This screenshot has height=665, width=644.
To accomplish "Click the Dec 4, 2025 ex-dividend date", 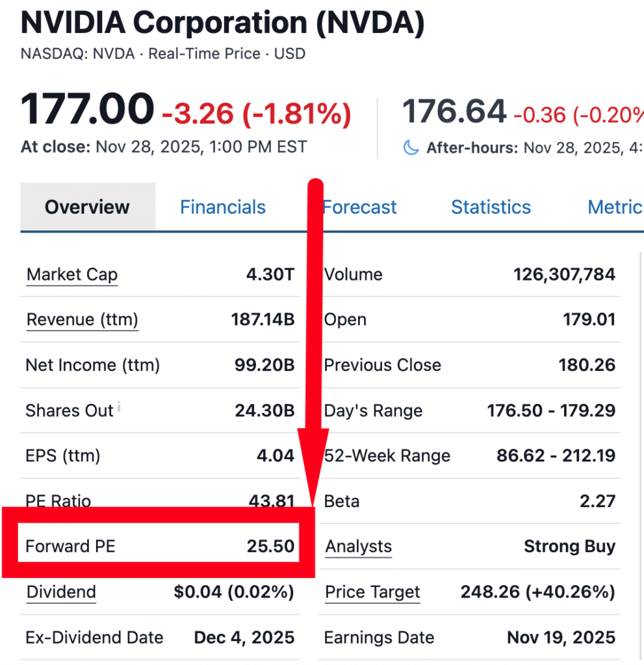I will [244, 638].
